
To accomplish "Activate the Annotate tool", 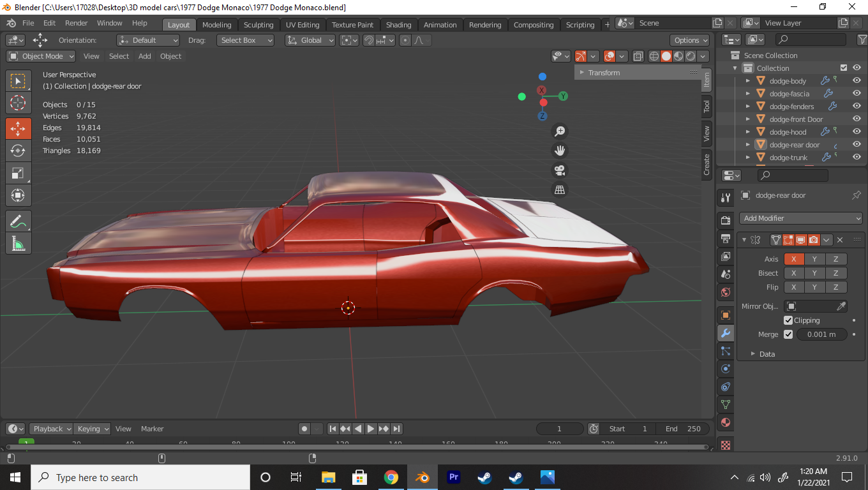I will (18, 222).
